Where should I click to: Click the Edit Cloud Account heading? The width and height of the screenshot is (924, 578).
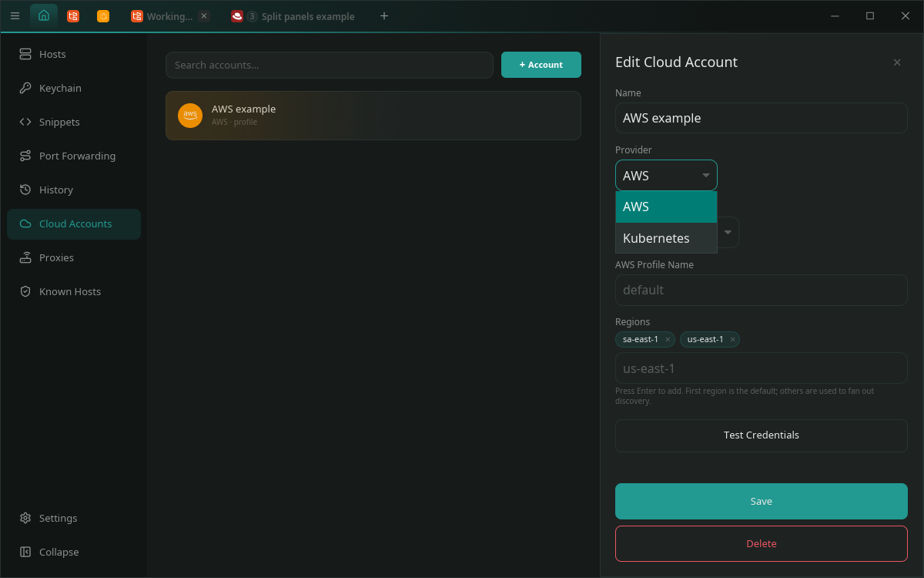coord(676,62)
